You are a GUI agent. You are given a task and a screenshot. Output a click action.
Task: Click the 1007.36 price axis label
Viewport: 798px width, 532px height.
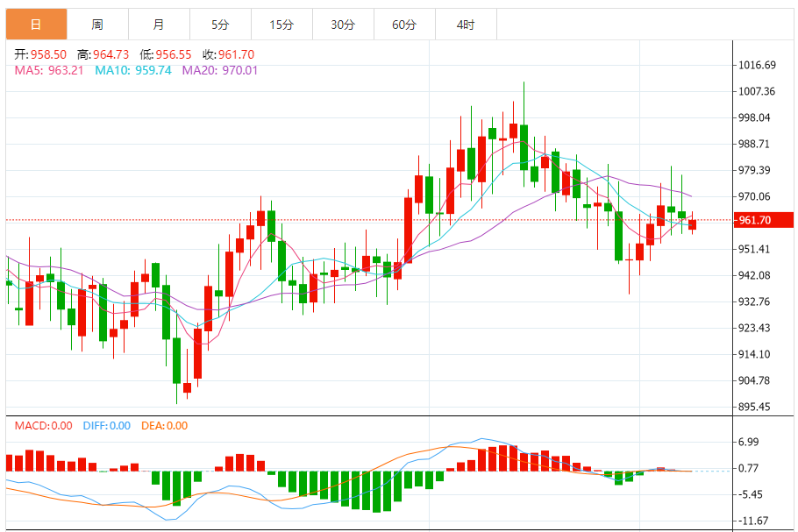point(757,91)
